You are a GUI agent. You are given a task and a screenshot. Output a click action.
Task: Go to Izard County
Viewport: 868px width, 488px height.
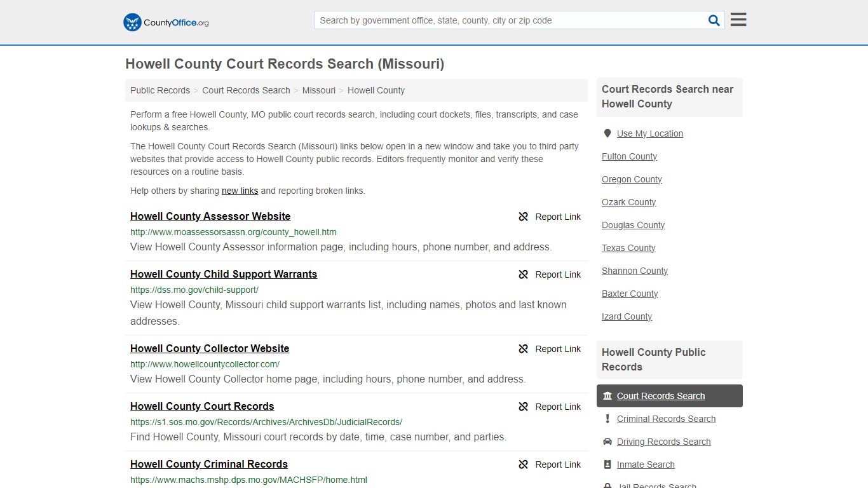click(x=627, y=316)
